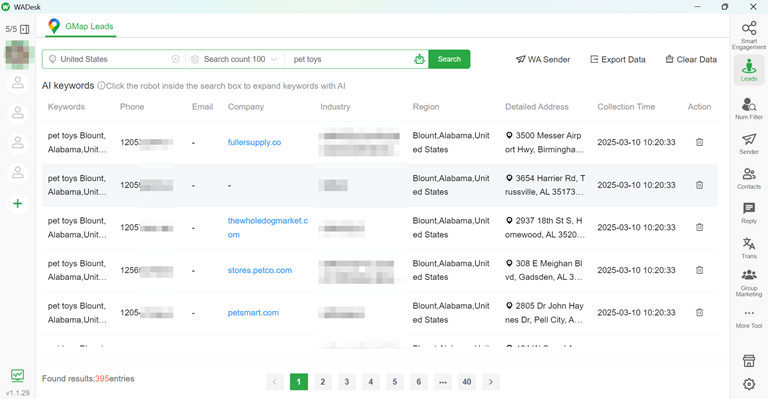Click the green Search button
The height and width of the screenshot is (399, 768).
pyautogui.click(x=449, y=59)
